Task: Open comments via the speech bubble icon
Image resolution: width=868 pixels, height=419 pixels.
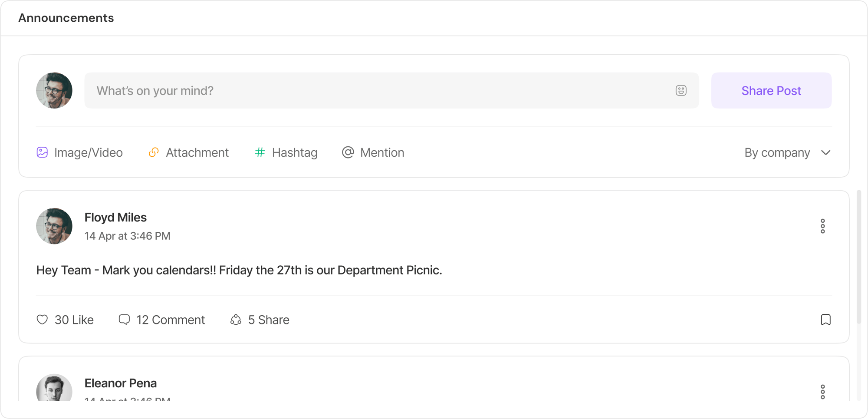Action: pyautogui.click(x=124, y=320)
